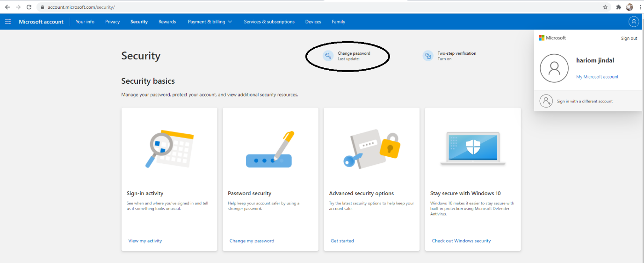Click the Change my password link
Image resolution: width=644 pixels, height=263 pixels.
pyautogui.click(x=252, y=241)
